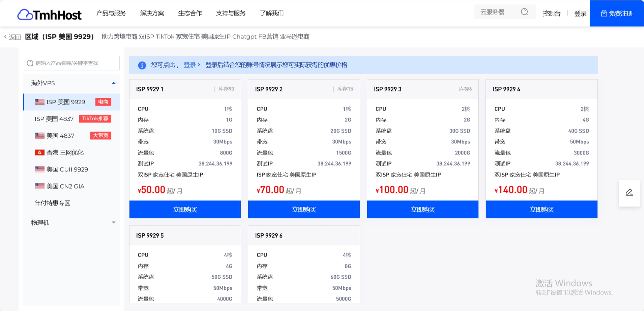This screenshot has width=644, height=311.
Task: Click the clipboard icon inside 免费注册 button
Action: click(x=604, y=13)
